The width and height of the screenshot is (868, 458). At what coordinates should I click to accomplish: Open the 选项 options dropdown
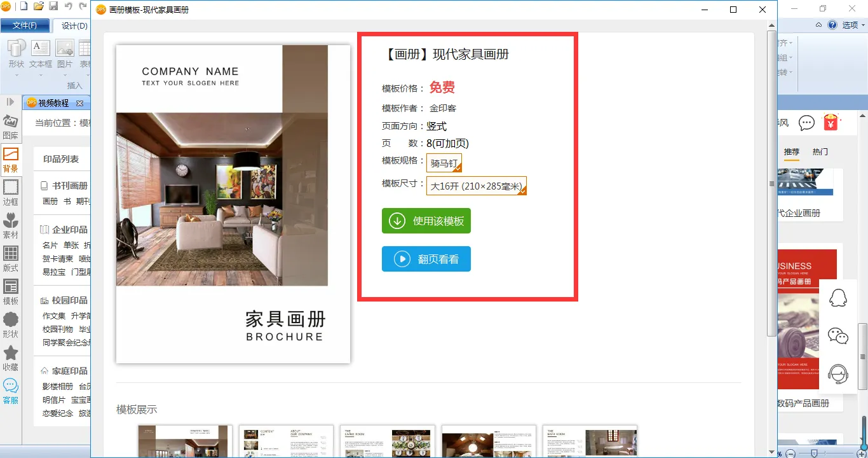853,25
